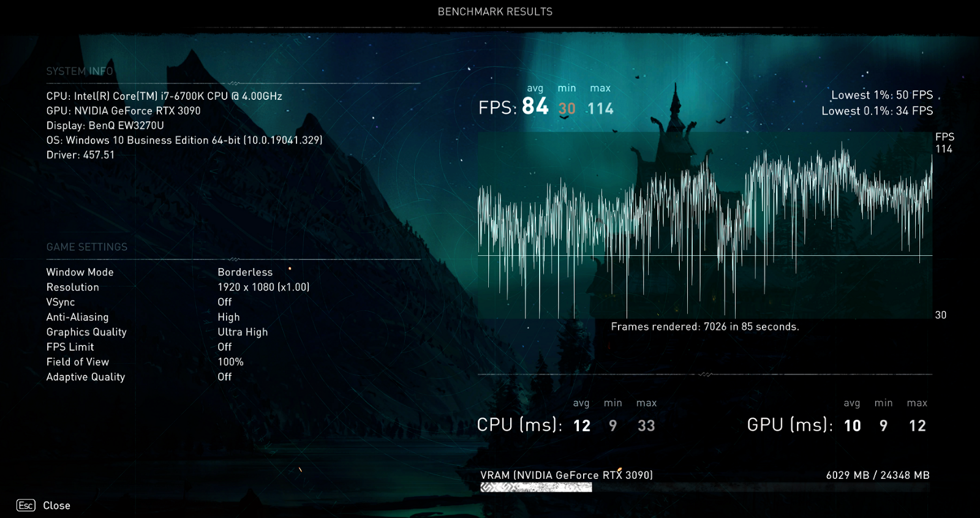The width and height of the screenshot is (980, 518).
Task: Click the Borderless value
Action: pyautogui.click(x=245, y=272)
